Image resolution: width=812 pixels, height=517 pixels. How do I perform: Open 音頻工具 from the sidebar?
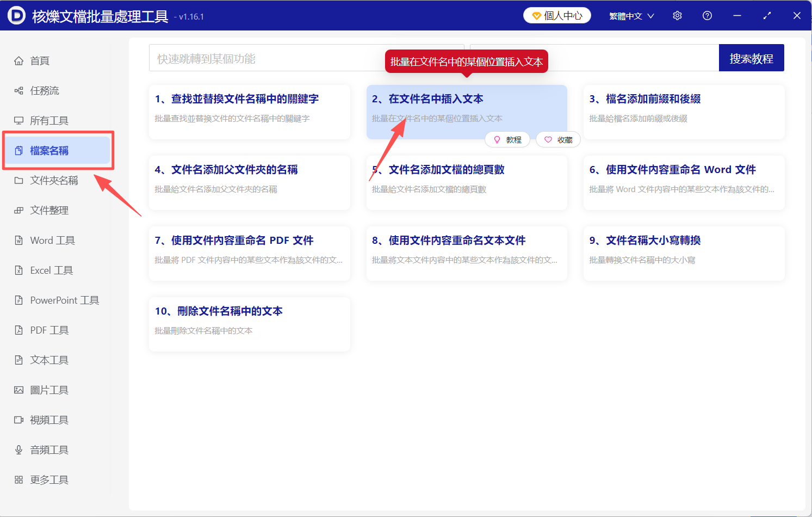[x=46, y=450]
